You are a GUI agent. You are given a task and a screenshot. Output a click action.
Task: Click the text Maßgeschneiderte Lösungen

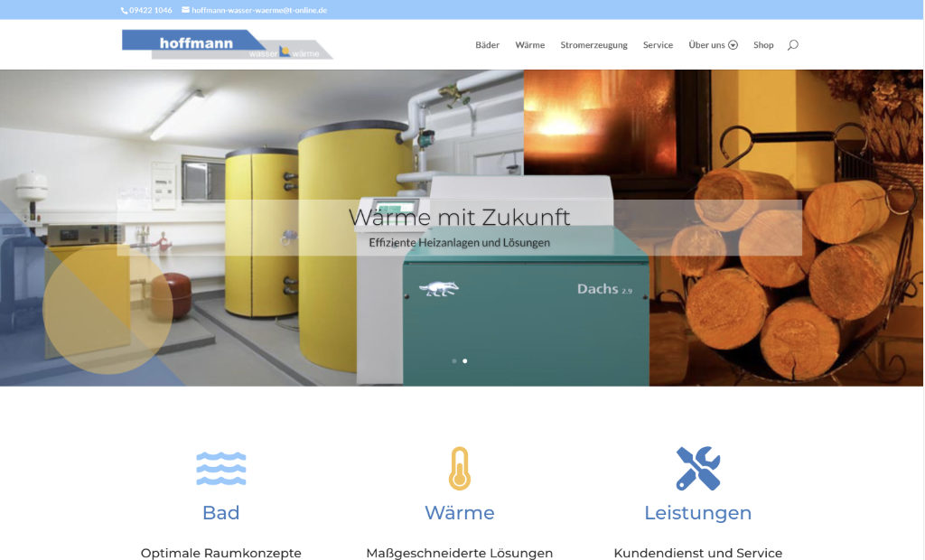coord(460,553)
